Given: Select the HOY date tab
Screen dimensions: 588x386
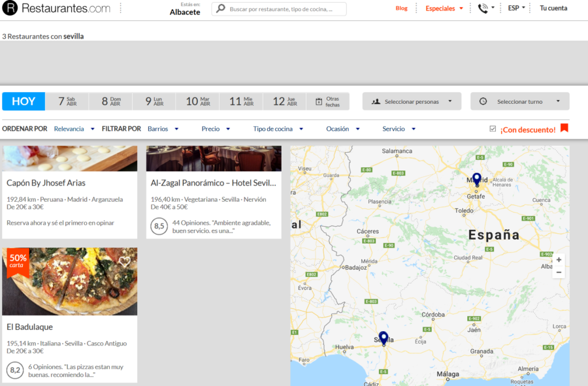Looking at the screenshot, I should coord(24,101).
